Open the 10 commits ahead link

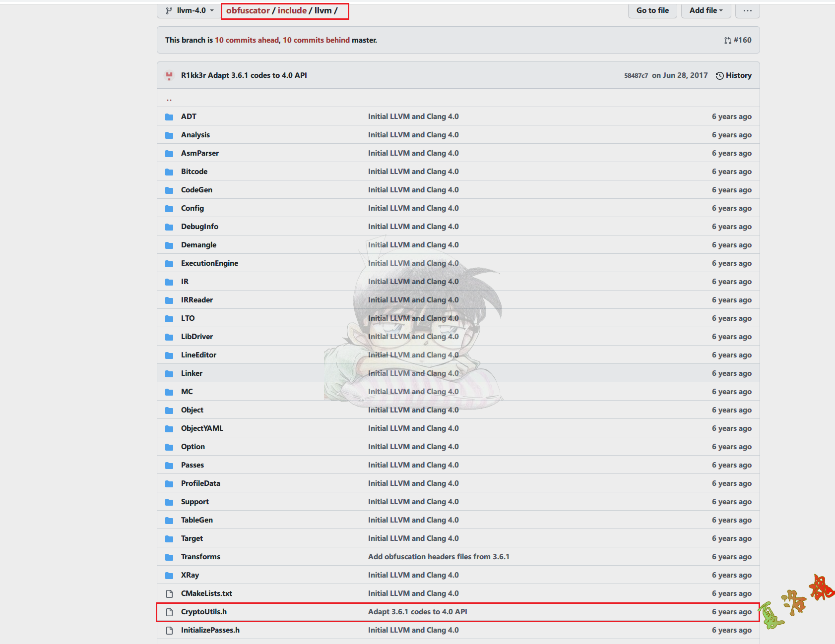(247, 40)
